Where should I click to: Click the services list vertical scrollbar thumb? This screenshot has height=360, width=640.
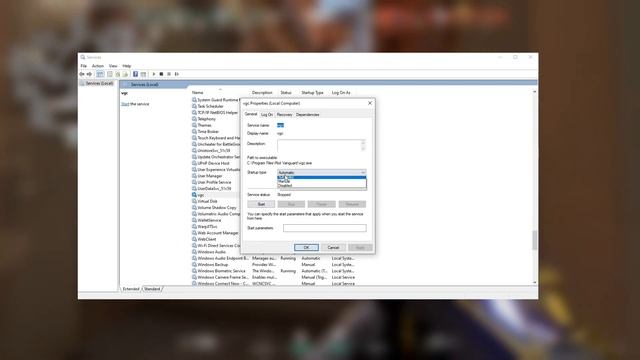pyautogui.click(x=534, y=240)
